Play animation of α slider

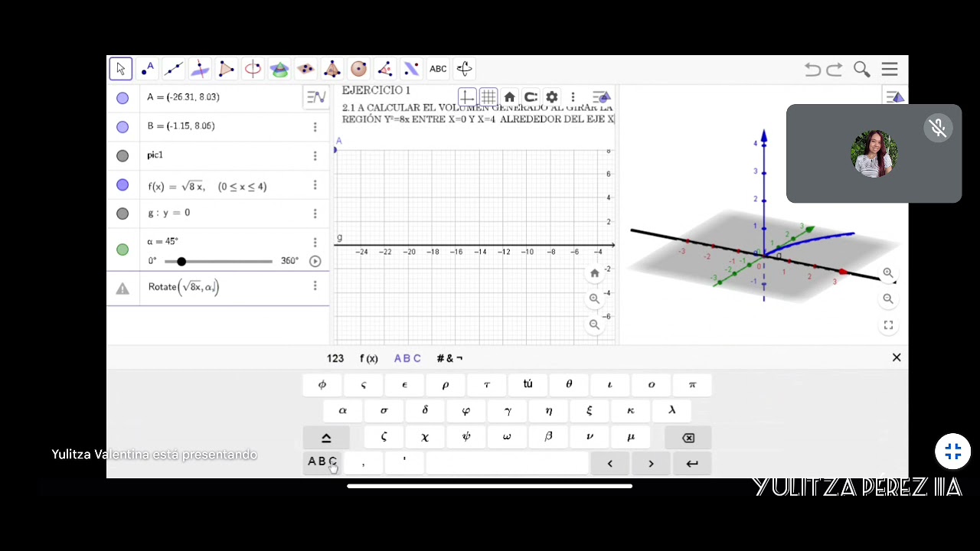click(x=315, y=261)
